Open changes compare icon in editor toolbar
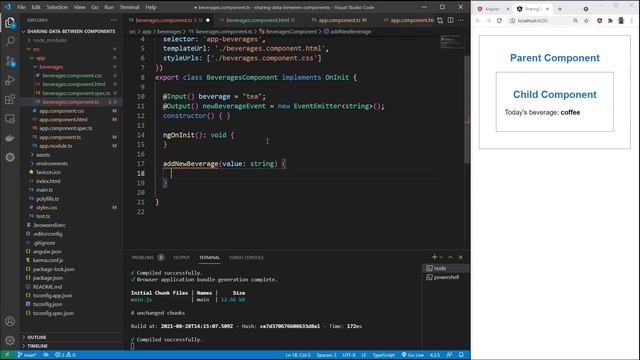This screenshot has height=360, width=640. 440,20
